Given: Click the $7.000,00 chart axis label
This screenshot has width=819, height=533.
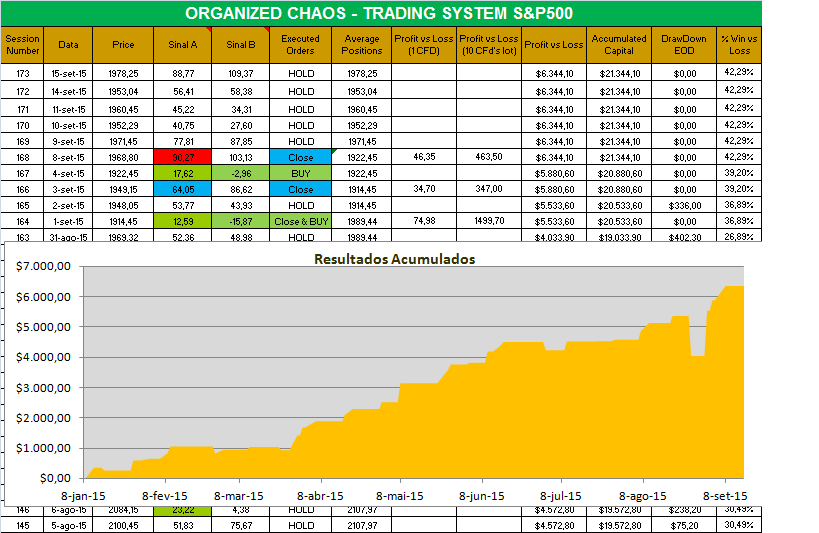Looking at the screenshot, I should pyautogui.click(x=43, y=266).
